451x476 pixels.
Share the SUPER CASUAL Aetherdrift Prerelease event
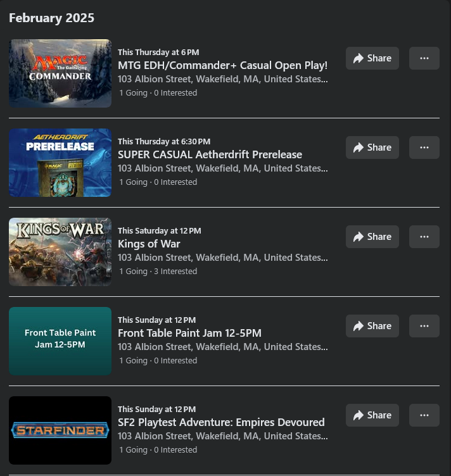point(372,147)
